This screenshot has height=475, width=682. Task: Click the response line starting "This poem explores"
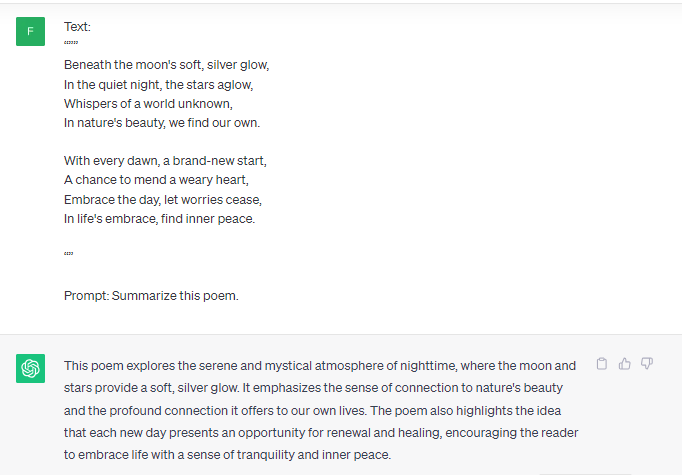[x=320, y=366]
